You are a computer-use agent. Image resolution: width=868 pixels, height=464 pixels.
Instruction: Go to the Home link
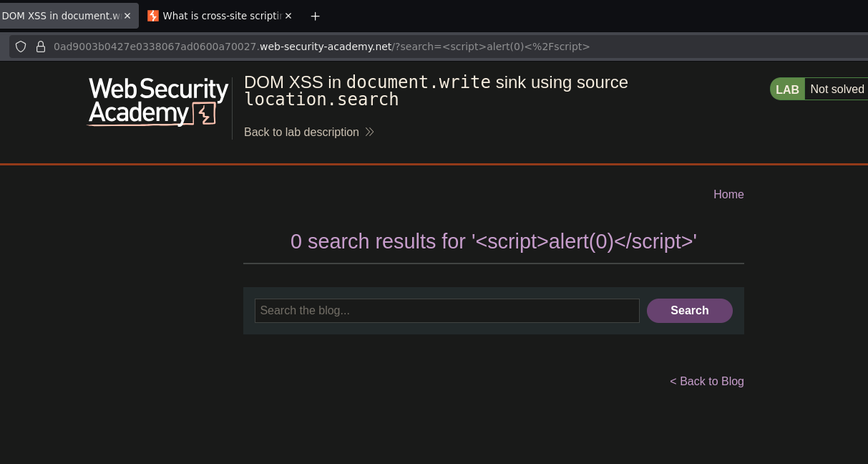[728, 195]
